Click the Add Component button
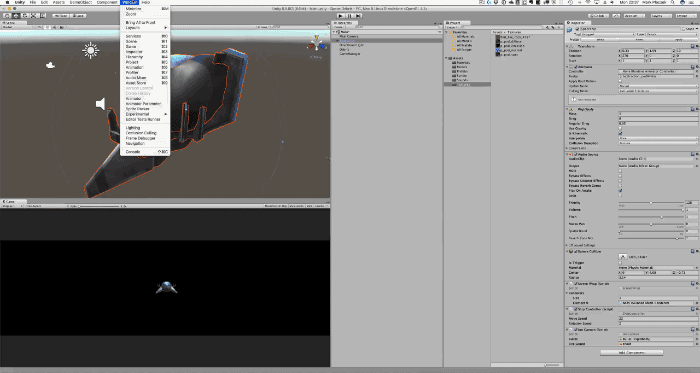This screenshot has width=700, height=373. (x=632, y=352)
